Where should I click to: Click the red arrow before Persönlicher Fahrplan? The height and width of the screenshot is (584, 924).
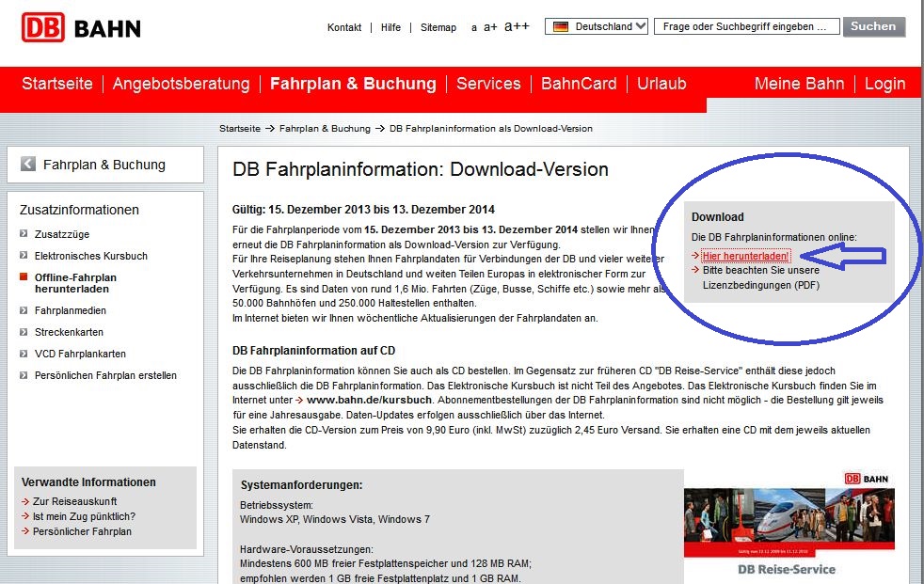pyautogui.click(x=25, y=531)
